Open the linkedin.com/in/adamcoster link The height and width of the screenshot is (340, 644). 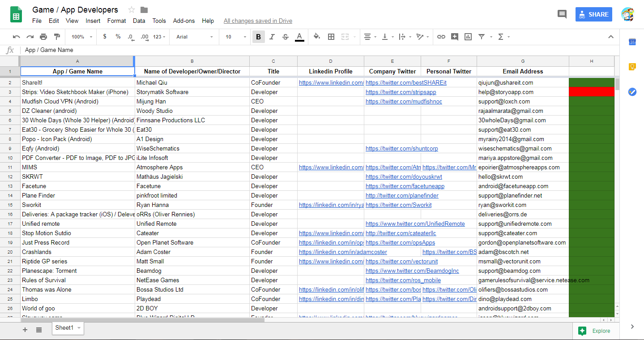click(343, 252)
